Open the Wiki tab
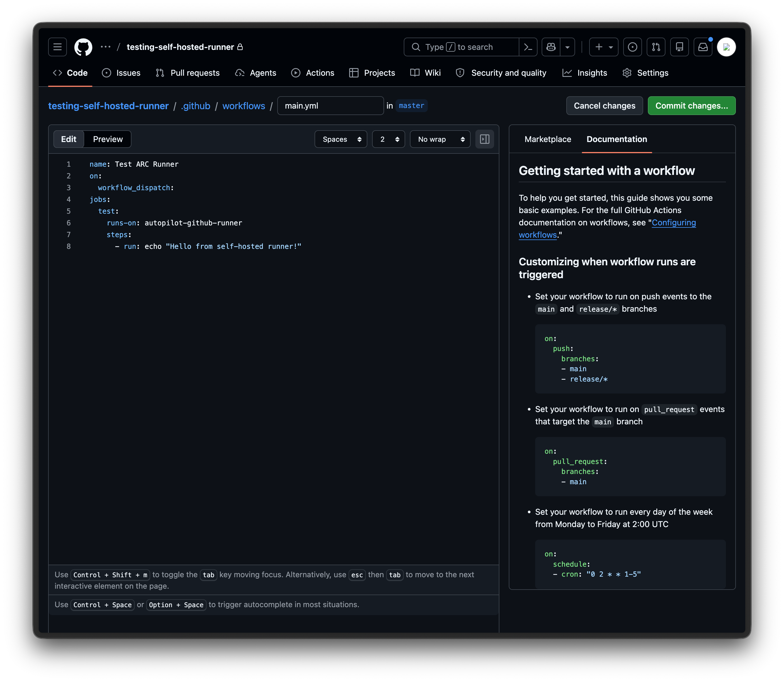This screenshot has width=784, height=682. pos(425,73)
